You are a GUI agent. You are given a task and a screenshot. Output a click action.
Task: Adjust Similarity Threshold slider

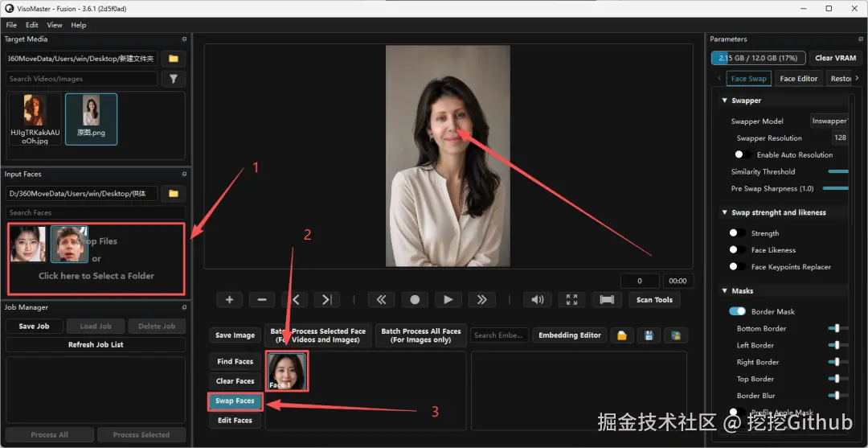point(838,171)
